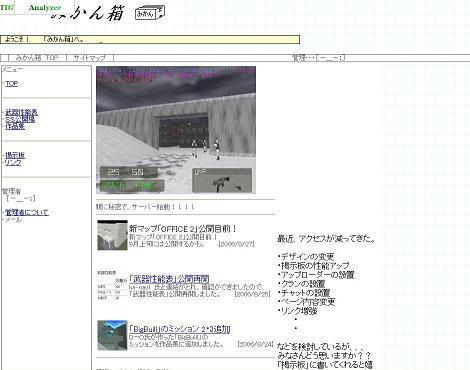Click the メール entry in sidebar
The height and width of the screenshot is (370, 470).
13,220
